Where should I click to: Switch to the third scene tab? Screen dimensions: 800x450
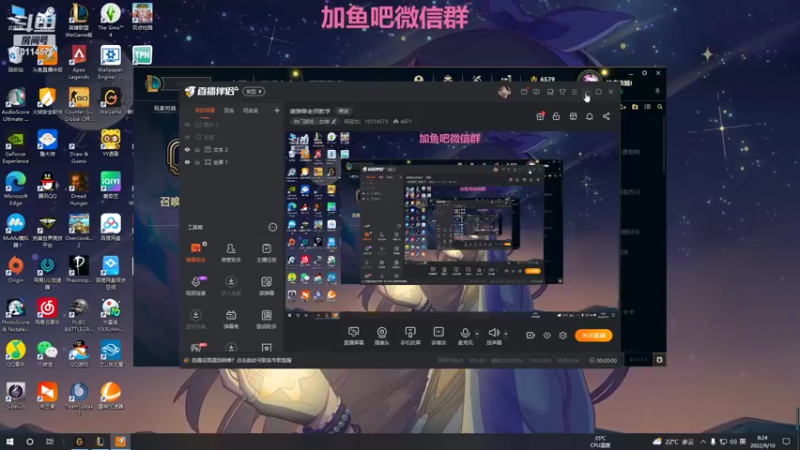[x=251, y=110]
